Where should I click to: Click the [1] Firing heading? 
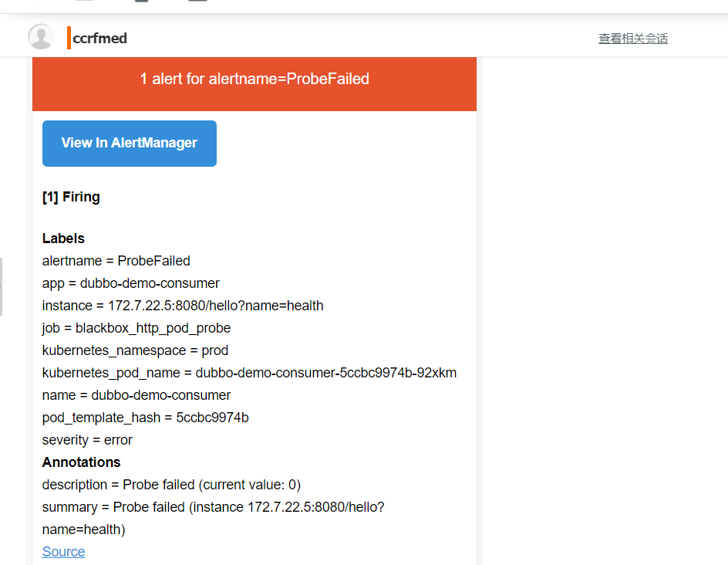(71, 197)
